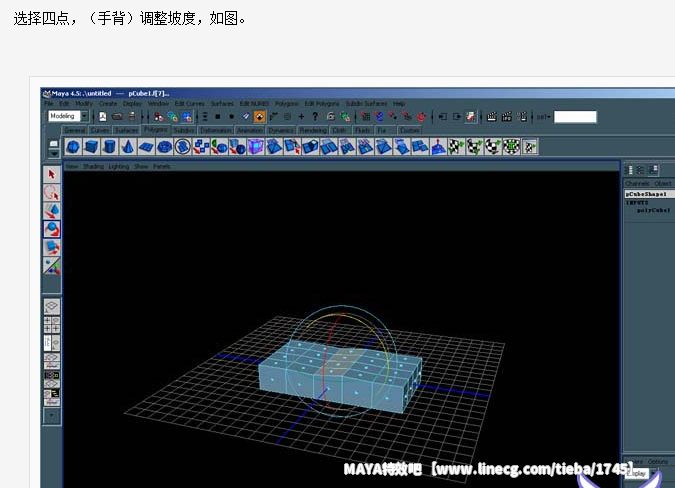Open the Window menu

(x=158, y=104)
